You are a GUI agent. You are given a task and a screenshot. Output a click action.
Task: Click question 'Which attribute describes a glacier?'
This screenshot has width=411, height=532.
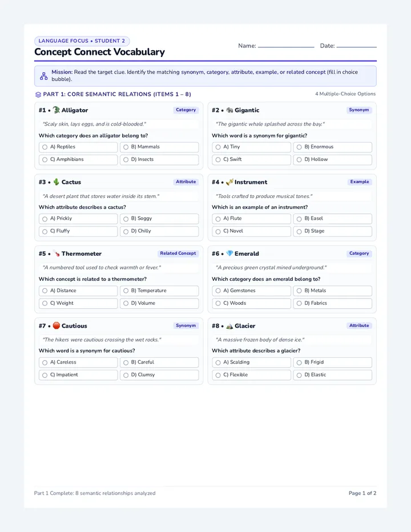click(x=256, y=351)
